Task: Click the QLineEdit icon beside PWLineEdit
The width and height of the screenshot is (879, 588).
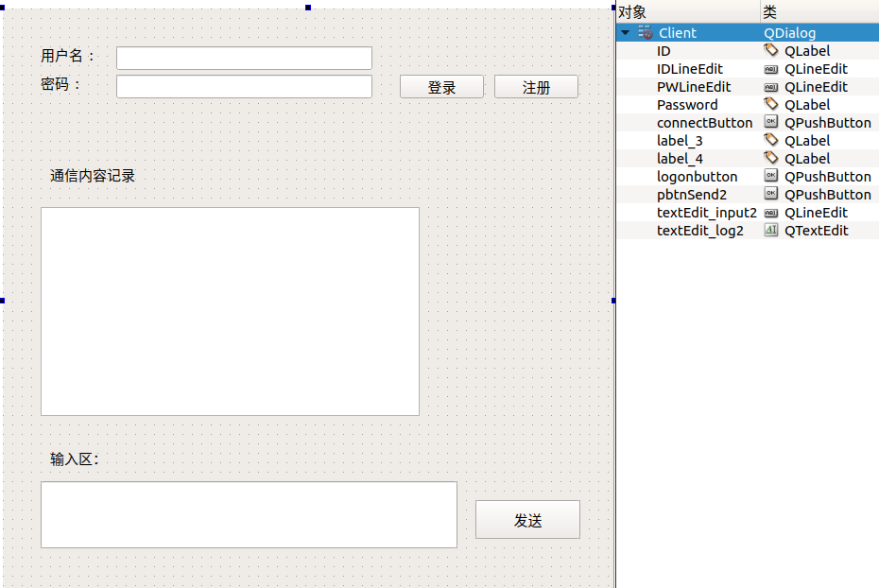Action: tap(770, 86)
